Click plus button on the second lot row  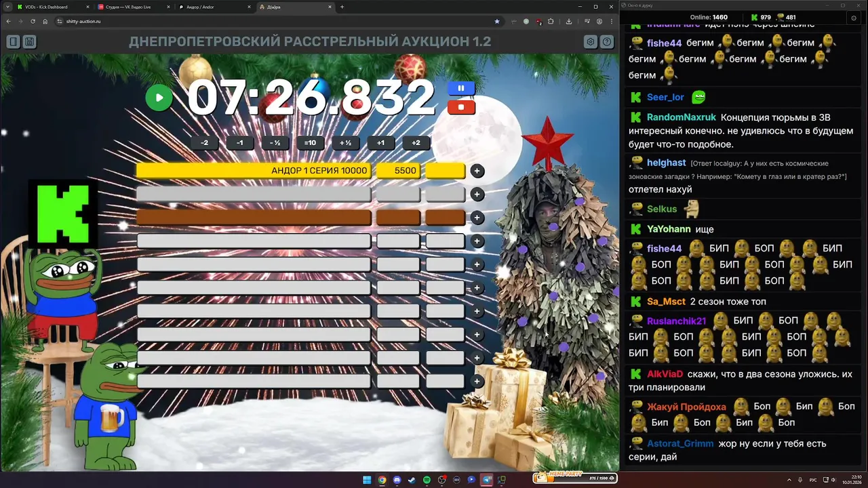pos(477,195)
